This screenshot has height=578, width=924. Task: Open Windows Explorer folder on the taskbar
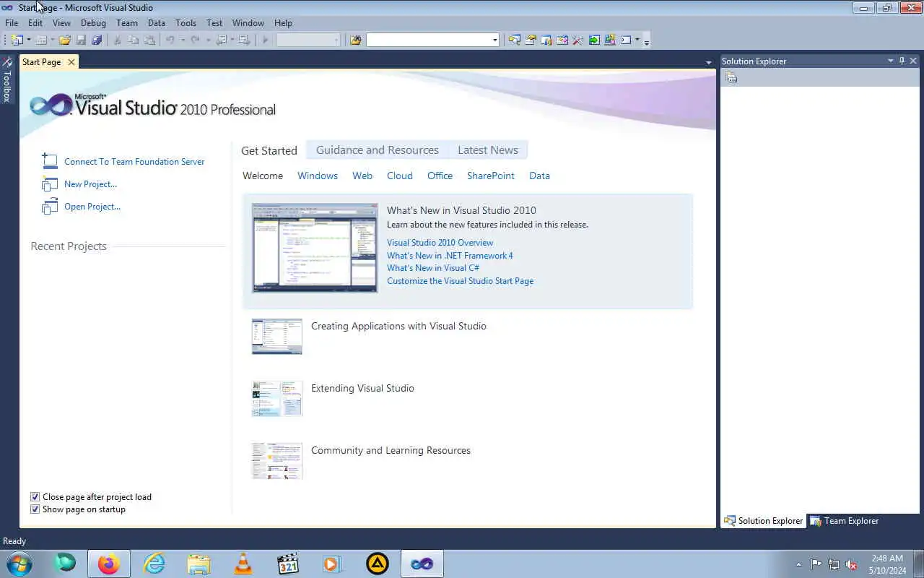(199, 564)
